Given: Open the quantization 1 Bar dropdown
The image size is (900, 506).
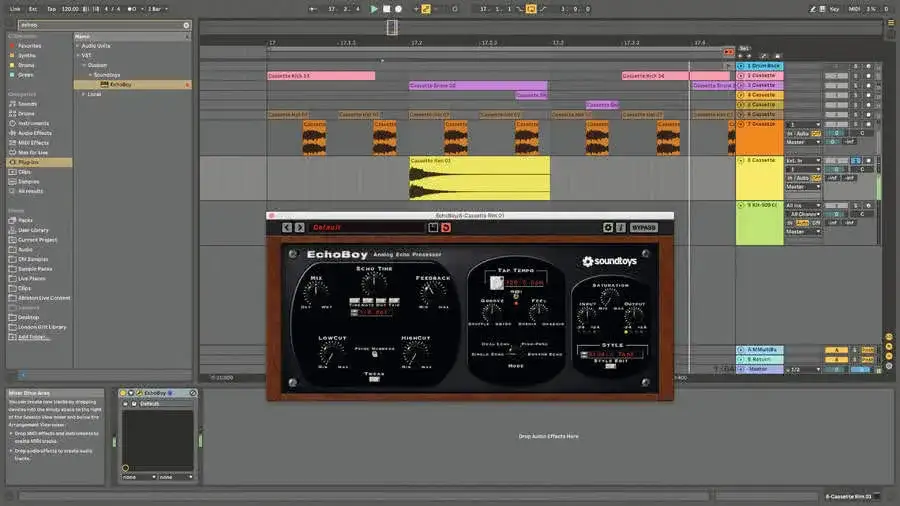Looking at the screenshot, I should (x=158, y=9).
